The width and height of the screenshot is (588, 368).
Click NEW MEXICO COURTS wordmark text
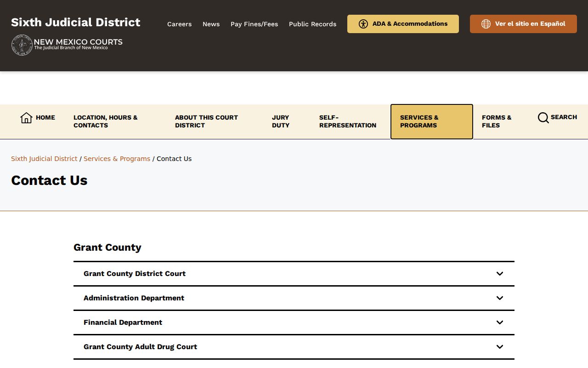[x=78, y=42]
